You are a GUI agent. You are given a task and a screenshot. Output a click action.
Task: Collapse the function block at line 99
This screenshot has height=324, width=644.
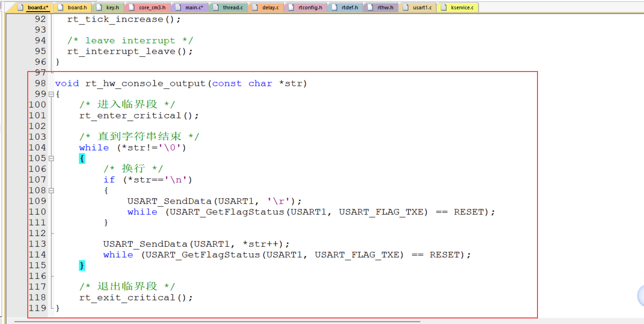click(51, 94)
